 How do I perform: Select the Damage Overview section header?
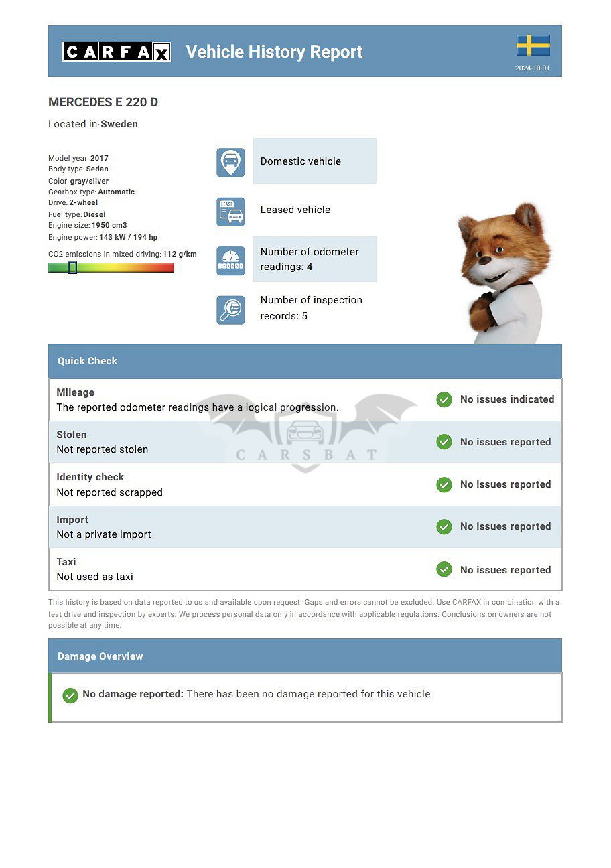point(305,656)
